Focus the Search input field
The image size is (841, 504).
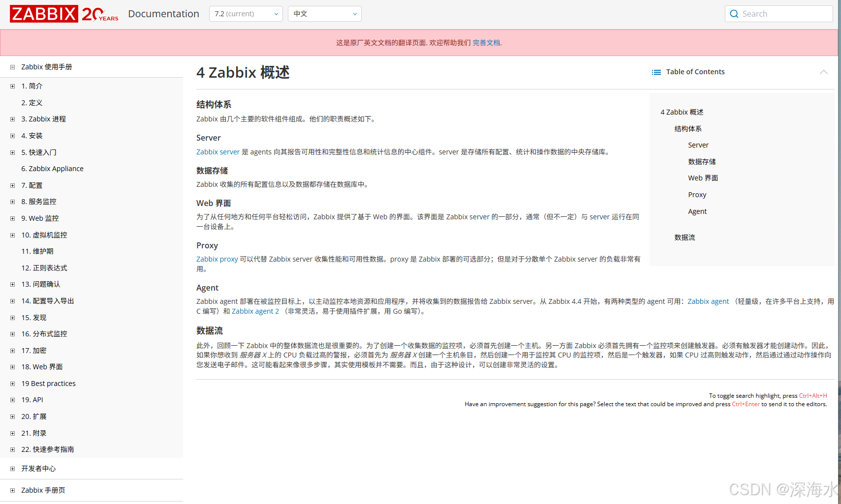(x=779, y=14)
